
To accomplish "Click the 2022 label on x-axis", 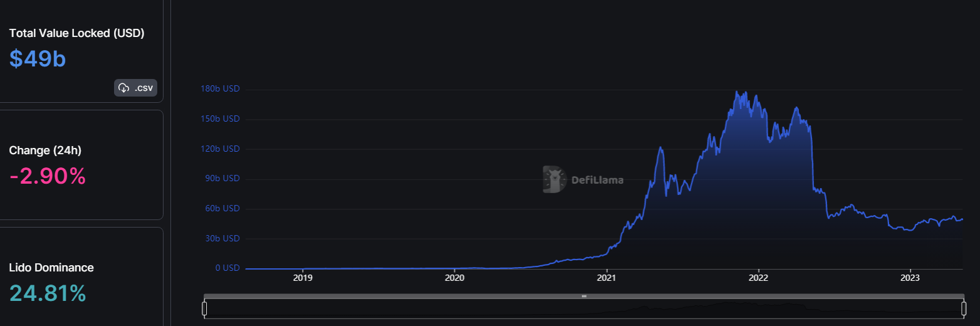I will 758,278.
